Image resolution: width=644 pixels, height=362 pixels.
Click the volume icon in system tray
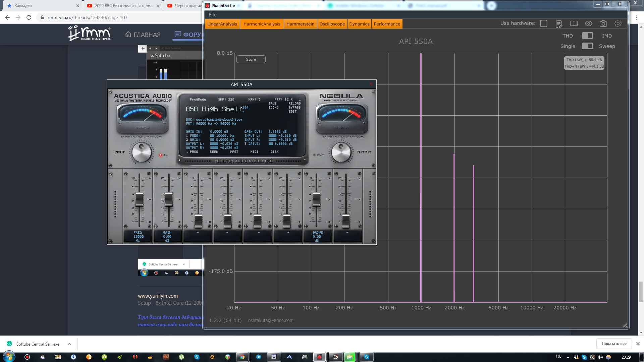click(x=600, y=357)
